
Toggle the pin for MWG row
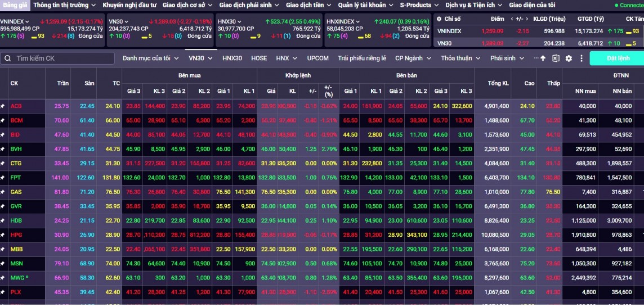pos(3,278)
